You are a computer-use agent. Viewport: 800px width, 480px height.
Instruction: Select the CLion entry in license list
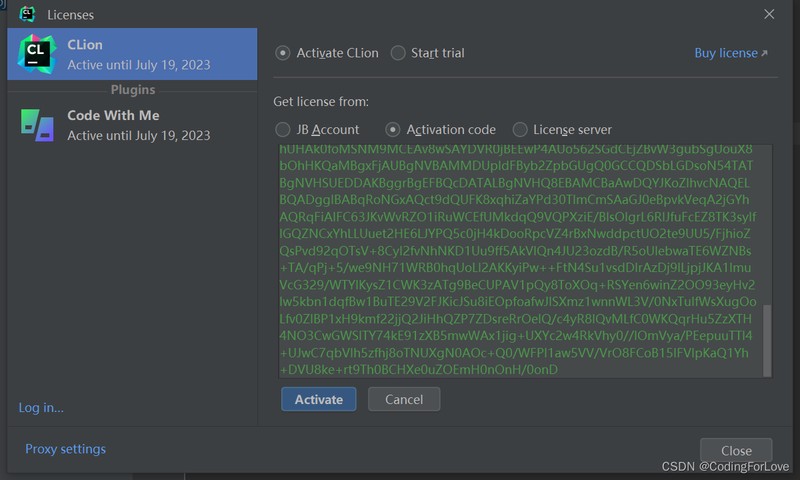140,54
